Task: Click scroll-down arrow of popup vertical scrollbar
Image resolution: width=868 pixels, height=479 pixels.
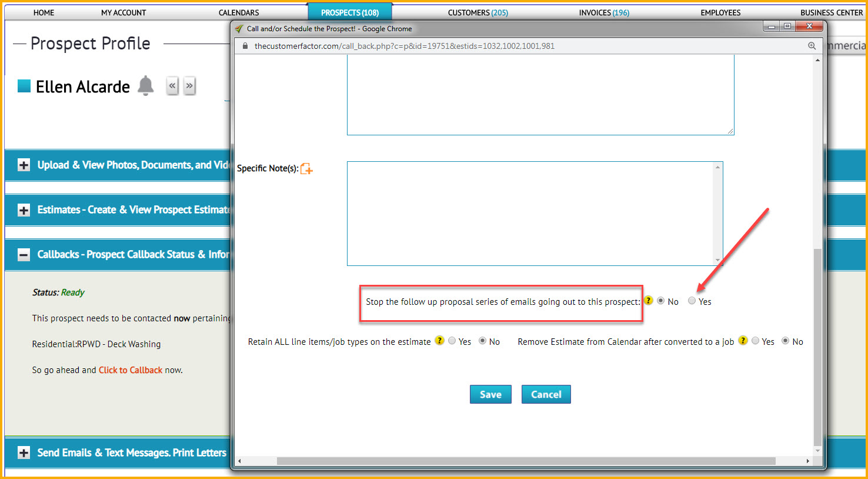Action: point(817,451)
